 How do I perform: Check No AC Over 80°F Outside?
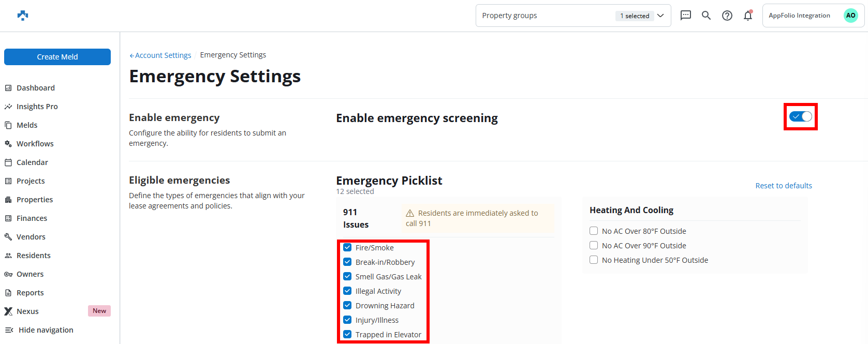(594, 231)
